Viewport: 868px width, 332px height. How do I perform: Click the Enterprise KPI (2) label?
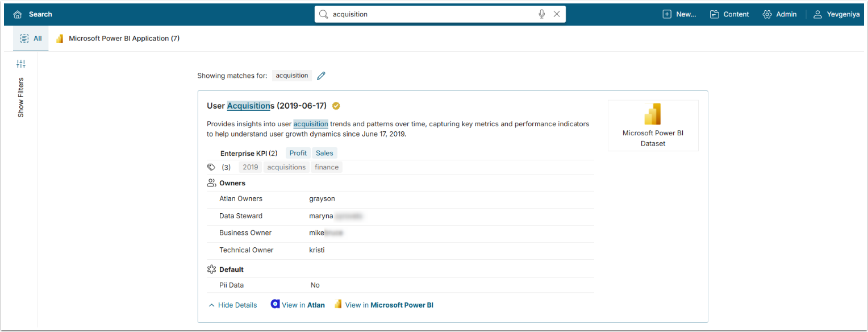click(249, 153)
